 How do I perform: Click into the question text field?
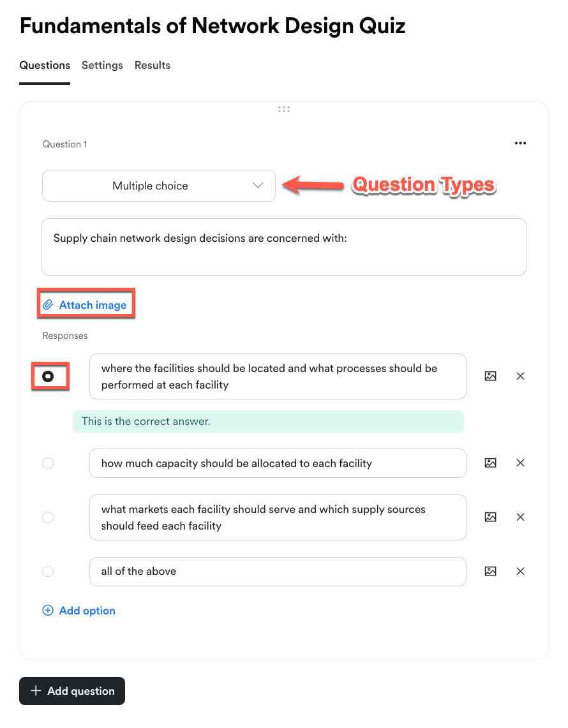[284, 247]
